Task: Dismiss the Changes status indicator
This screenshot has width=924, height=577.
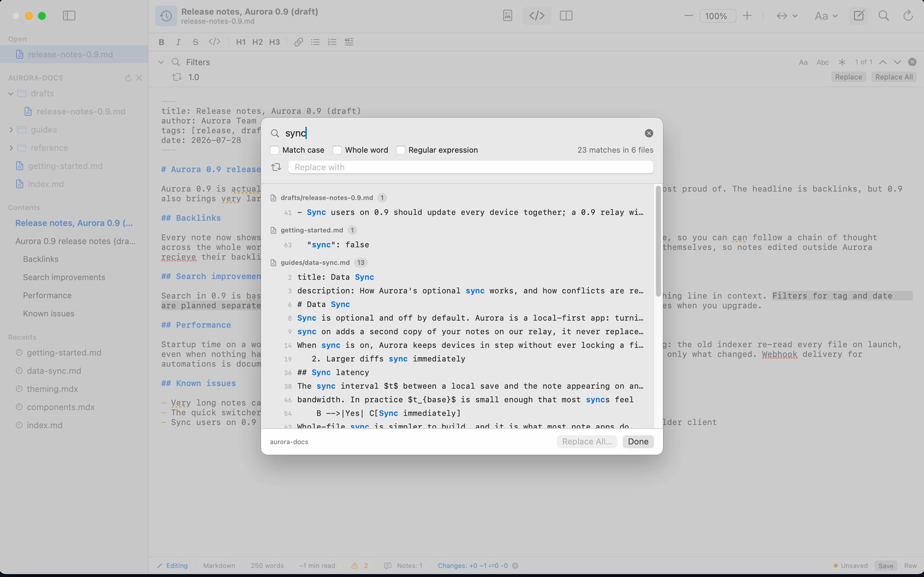Action: point(515,565)
